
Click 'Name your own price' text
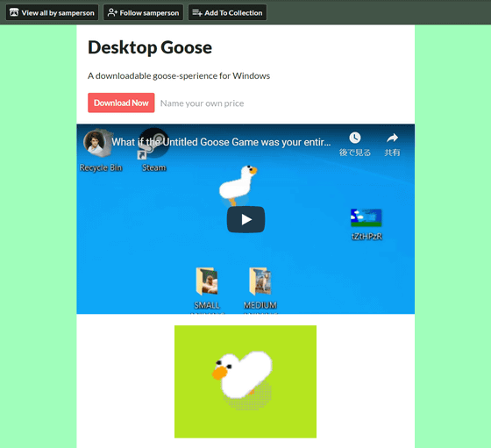coord(203,103)
